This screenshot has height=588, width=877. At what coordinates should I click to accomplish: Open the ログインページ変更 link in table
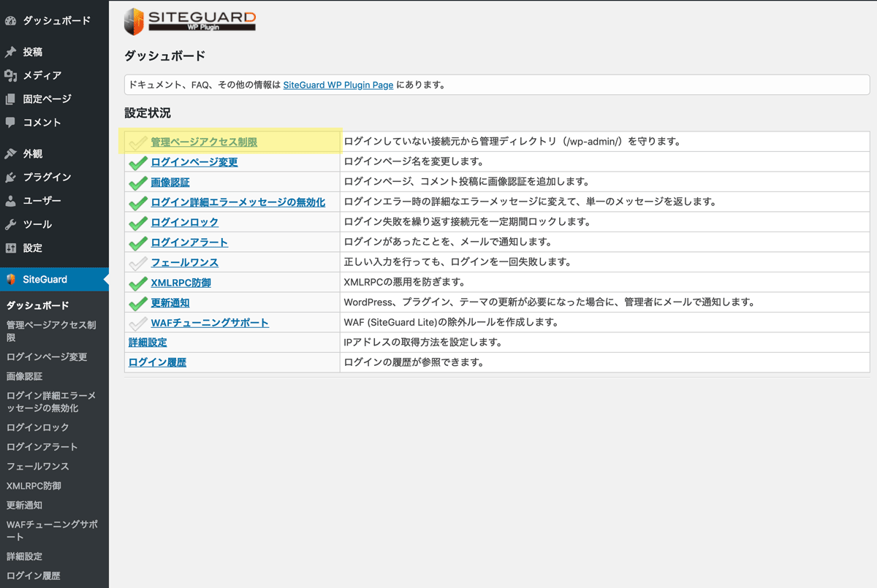(x=194, y=162)
